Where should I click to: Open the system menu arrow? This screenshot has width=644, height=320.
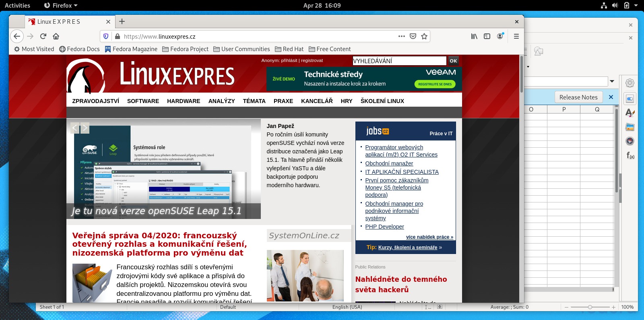coord(636,5)
